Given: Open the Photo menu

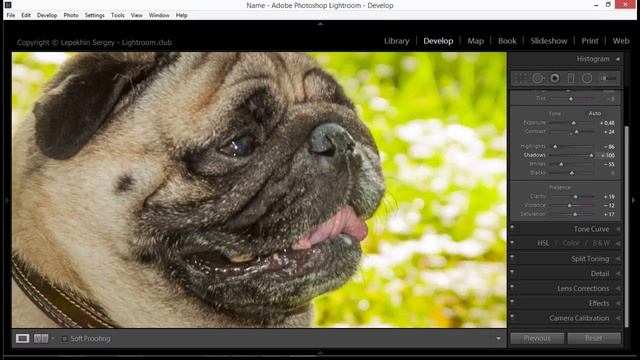Looking at the screenshot, I should coord(71,15).
